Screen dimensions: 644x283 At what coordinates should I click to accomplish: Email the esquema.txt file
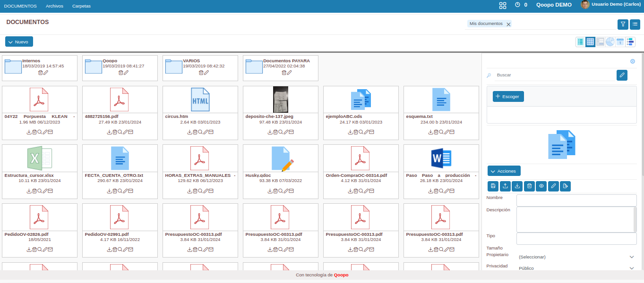tap(452, 132)
